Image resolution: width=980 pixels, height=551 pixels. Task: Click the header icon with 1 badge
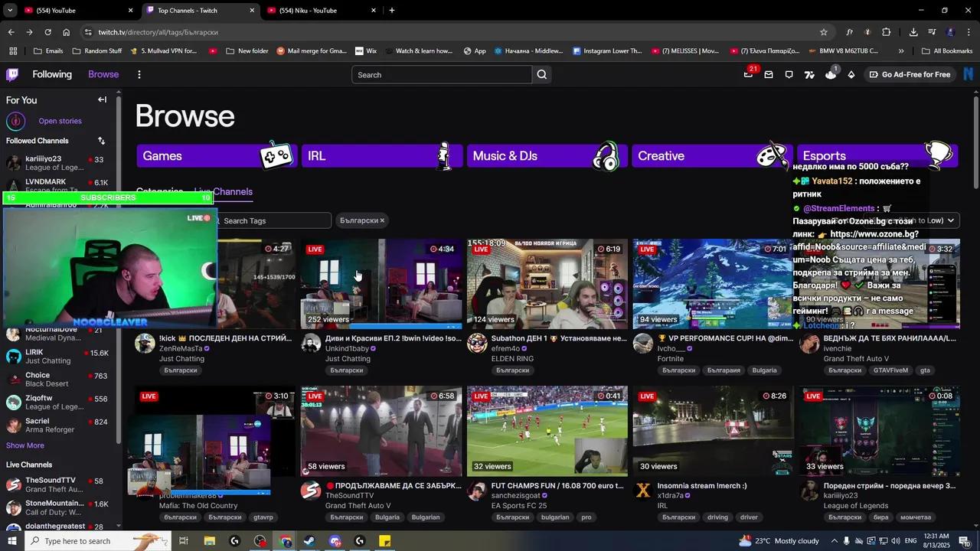tap(831, 73)
